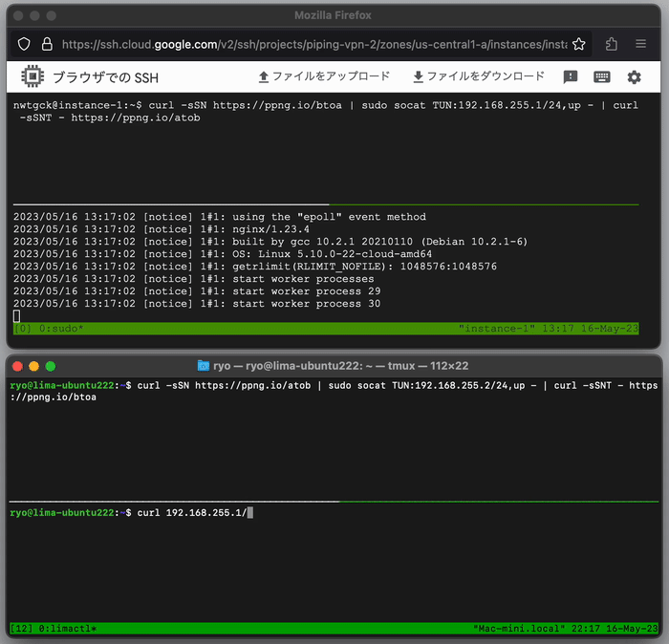The image size is (669, 644).
Task: Click the 'start worker process 30' line
Action: pos(197,304)
